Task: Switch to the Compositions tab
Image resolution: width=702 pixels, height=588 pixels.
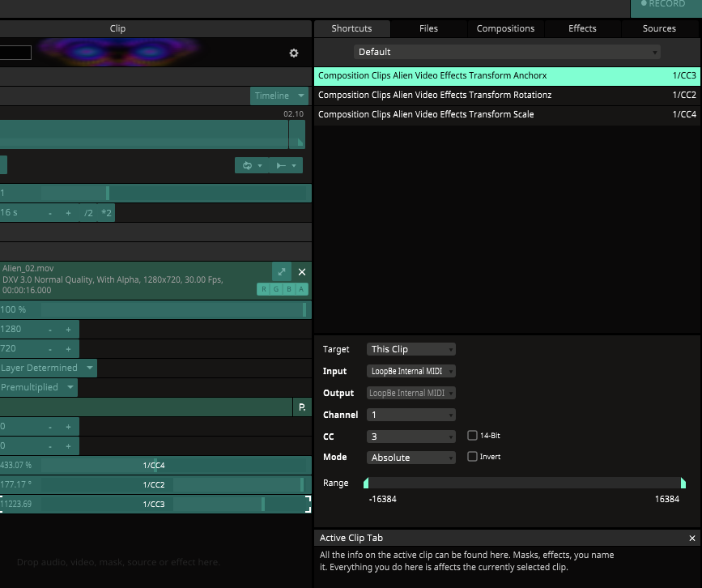Action: pos(505,28)
